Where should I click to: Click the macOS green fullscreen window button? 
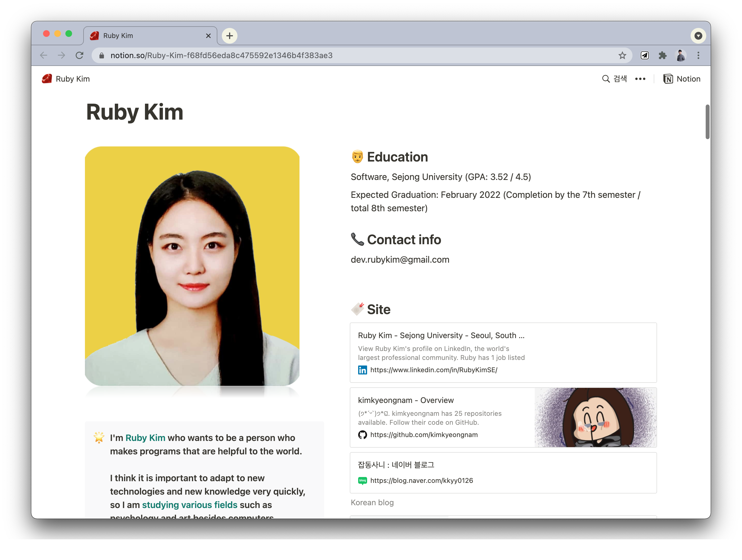point(69,34)
